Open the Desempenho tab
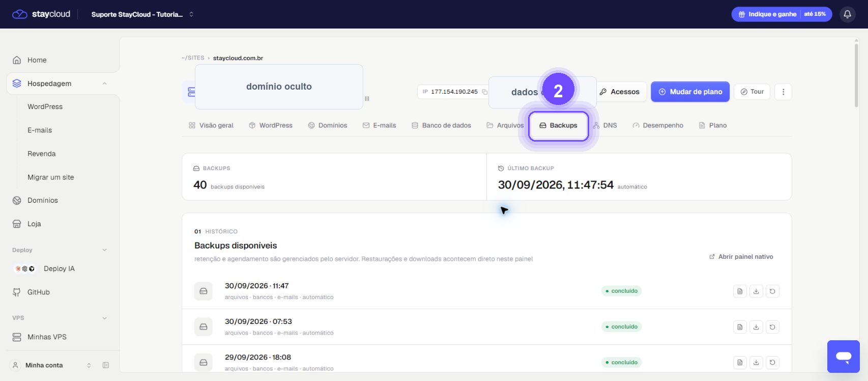 (658, 125)
